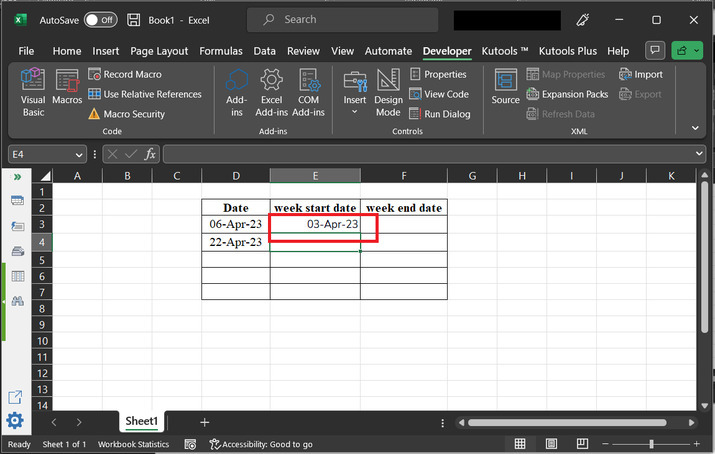The image size is (715, 454).
Task: Toggle the AutoSave switch
Action: [99, 19]
